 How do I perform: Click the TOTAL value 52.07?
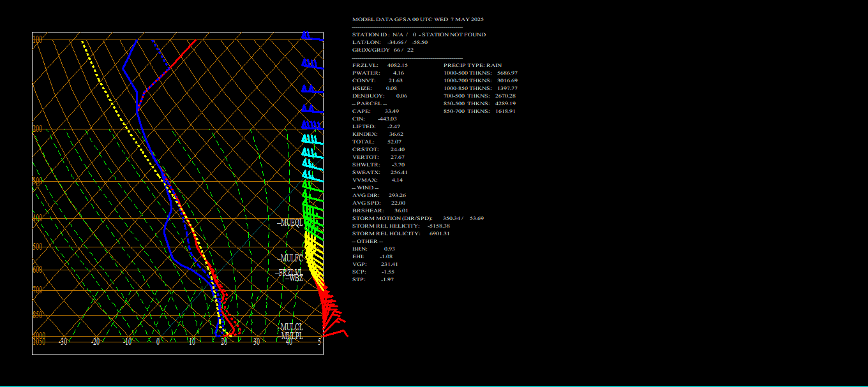[394, 142]
